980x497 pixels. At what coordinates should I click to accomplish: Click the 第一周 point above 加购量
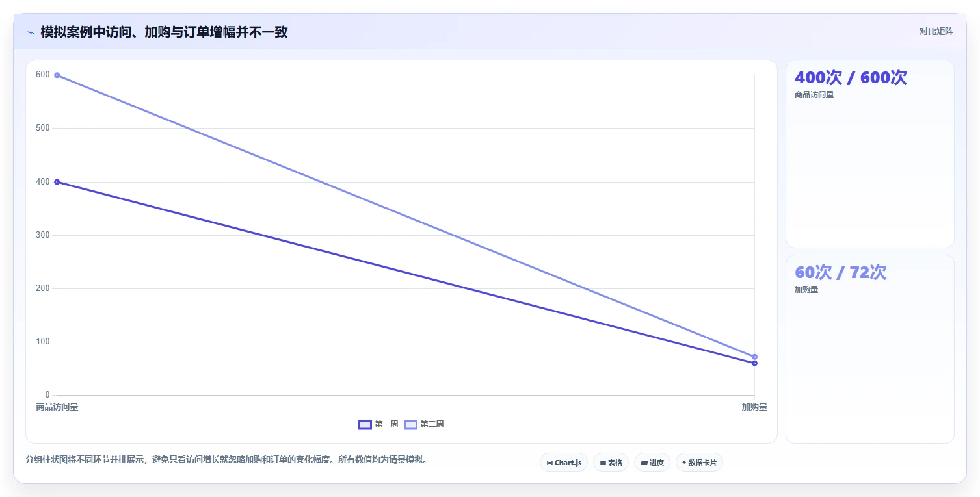[754, 363]
